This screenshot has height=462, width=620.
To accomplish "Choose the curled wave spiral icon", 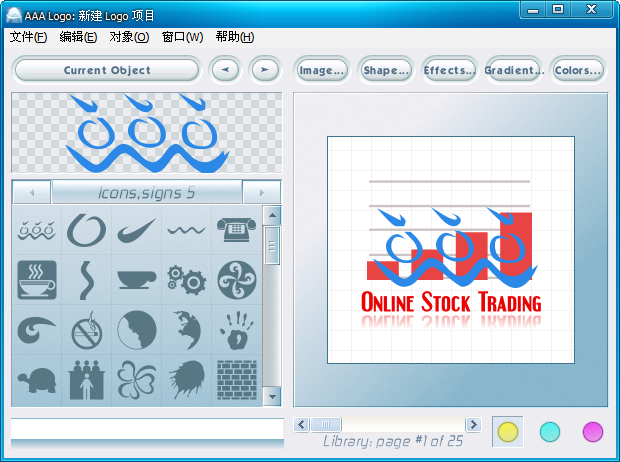I will [x=36, y=330].
